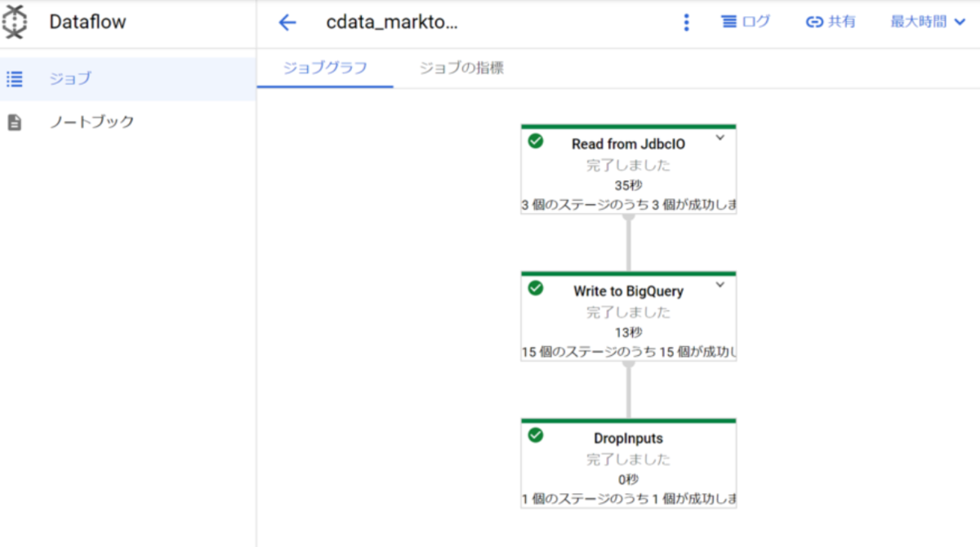Click the ジョブ list icon in the sidebar
The width and height of the screenshot is (980, 547).
pyautogui.click(x=14, y=79)
